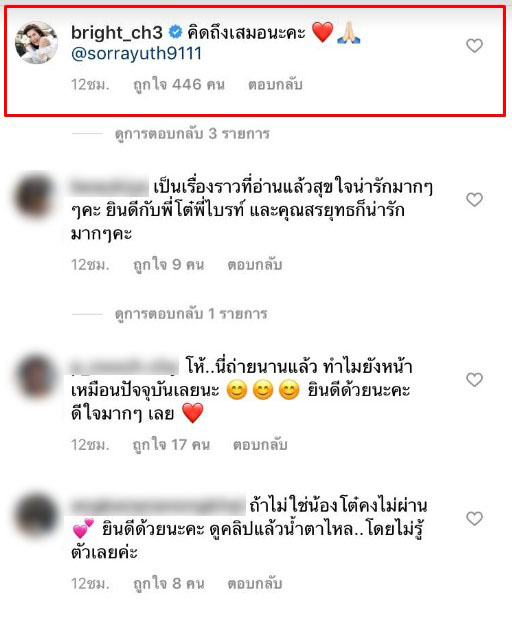The width and height of the screenshot is (512, 617).
Task: Like the comment with three smiley emojis
Action: [x=474, y=380]
